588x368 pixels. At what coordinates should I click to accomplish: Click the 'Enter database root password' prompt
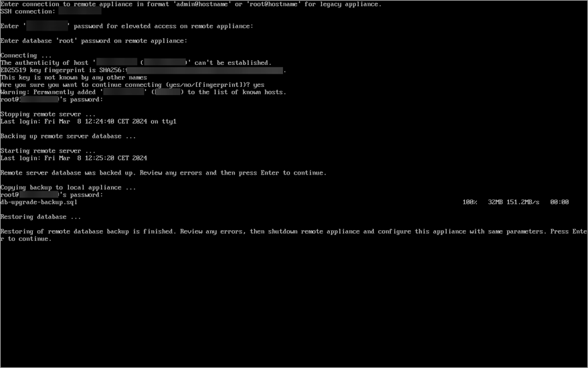click(x=94, y=41)
